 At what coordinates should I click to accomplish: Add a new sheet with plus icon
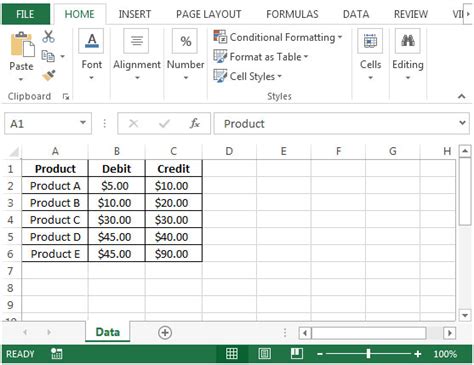pos(165,332)
